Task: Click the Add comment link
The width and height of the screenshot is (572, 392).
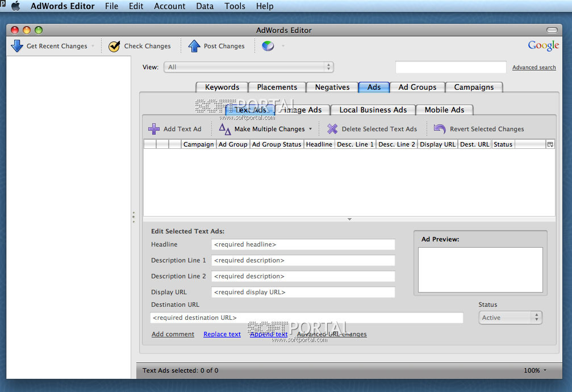Action: (173, 334)
